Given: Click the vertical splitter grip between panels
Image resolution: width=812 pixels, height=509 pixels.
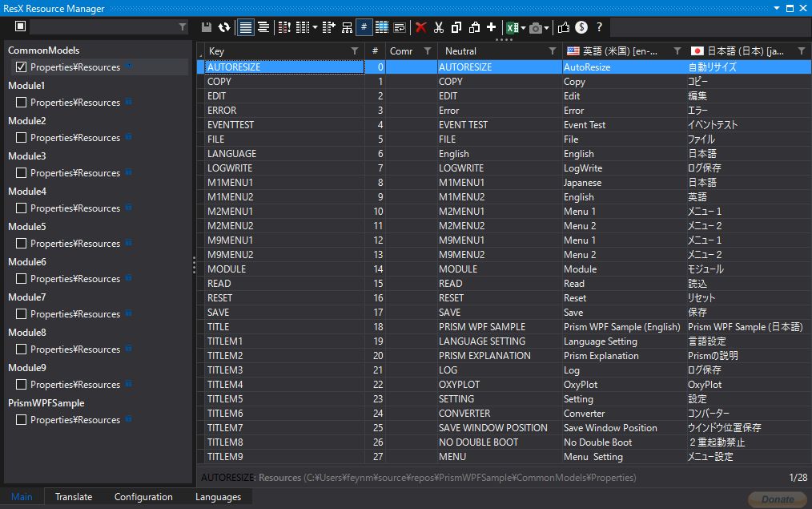Looking at the screenshot, I should [x=195, y=265].
